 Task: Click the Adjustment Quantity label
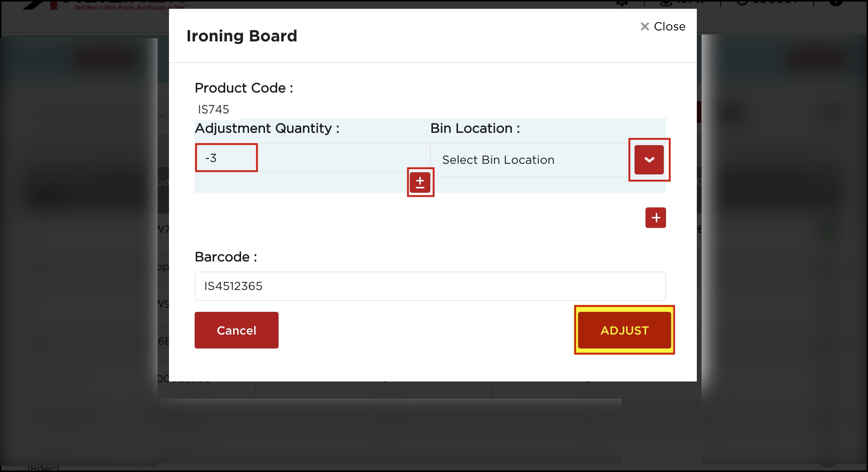pyautogui.click(x=267, y=128)
